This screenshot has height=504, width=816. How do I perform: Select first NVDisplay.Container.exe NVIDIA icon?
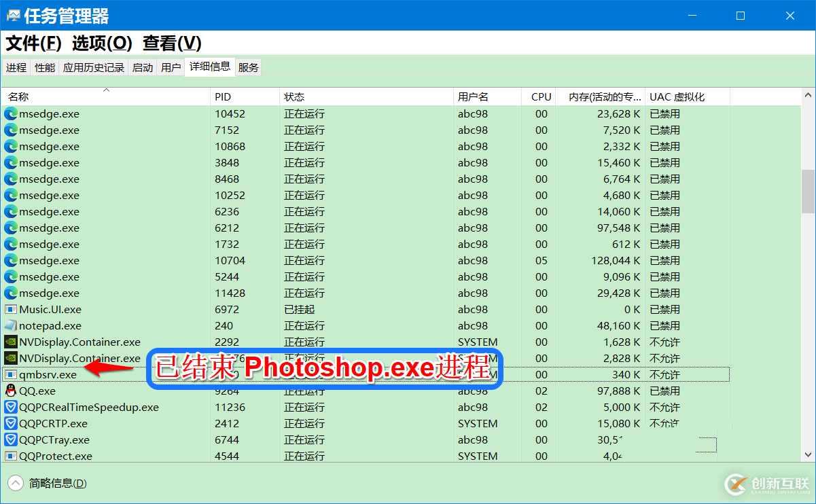click(x=11, y=342)
